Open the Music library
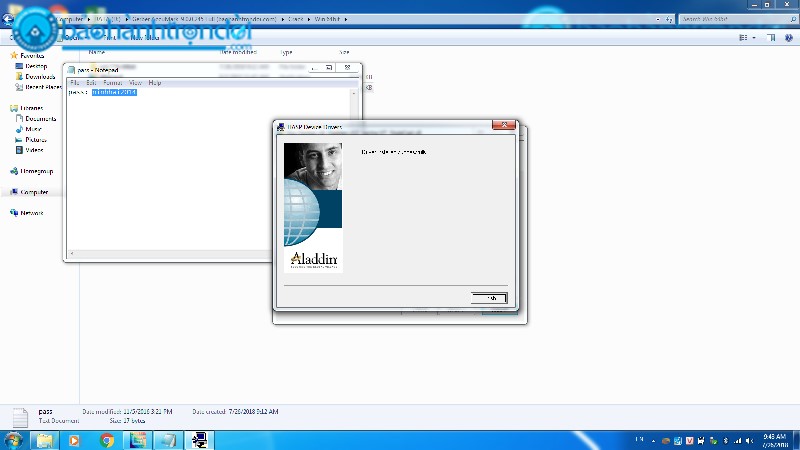The width and height of the screenshot is (800, 450). click(33, 129)
